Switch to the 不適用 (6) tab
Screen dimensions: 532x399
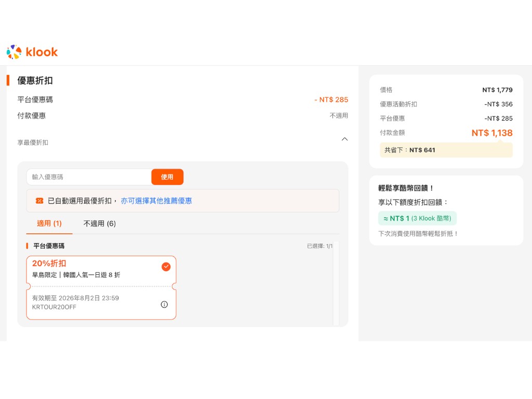99,223
